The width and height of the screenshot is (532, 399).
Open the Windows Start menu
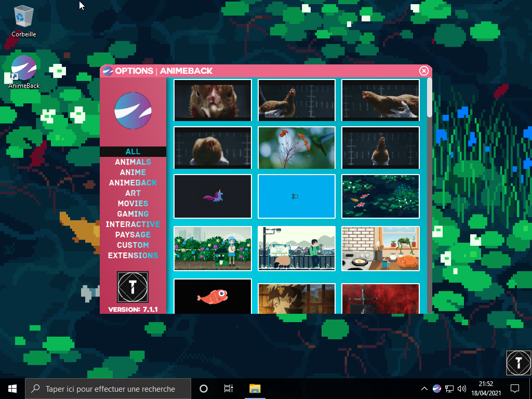coord(12,389)
